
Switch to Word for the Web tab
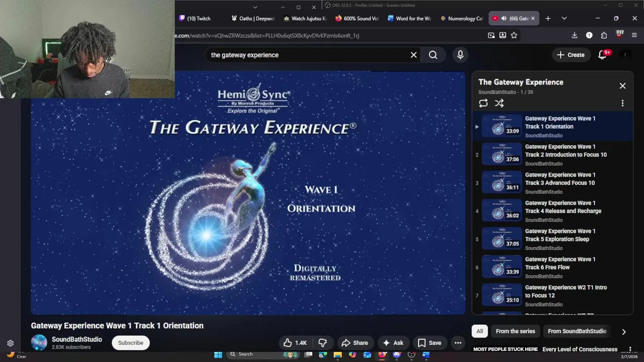point(409,19)
